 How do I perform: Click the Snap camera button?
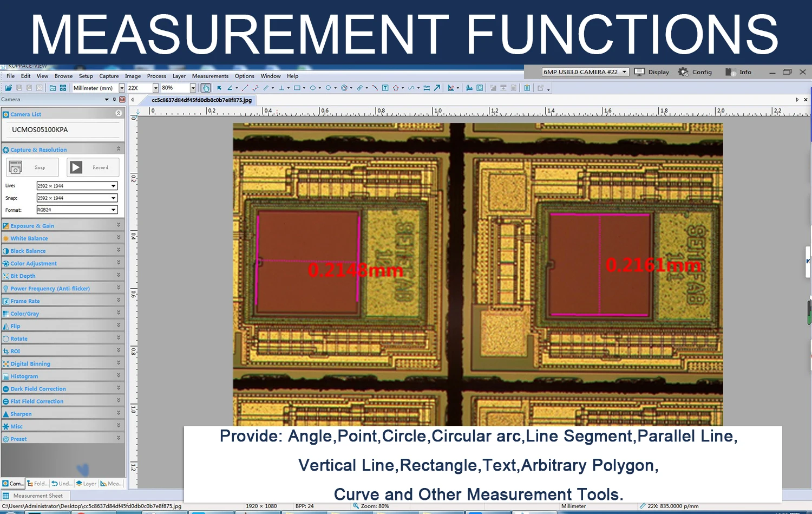tap(32, 167)
